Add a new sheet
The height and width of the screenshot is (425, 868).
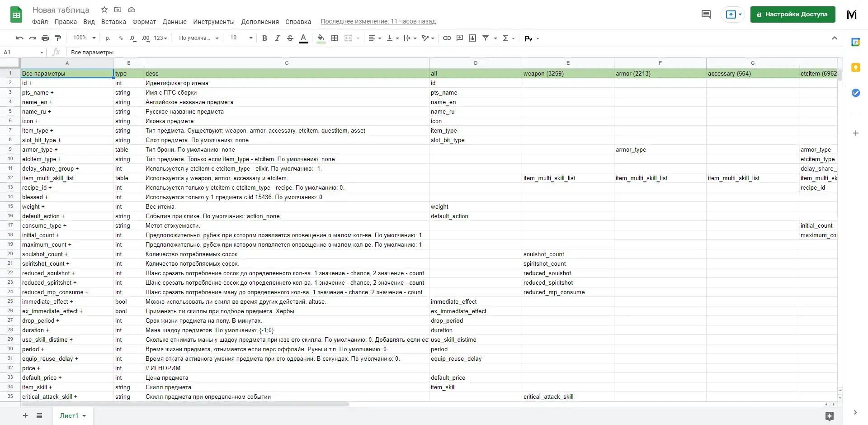click(25, 415)
